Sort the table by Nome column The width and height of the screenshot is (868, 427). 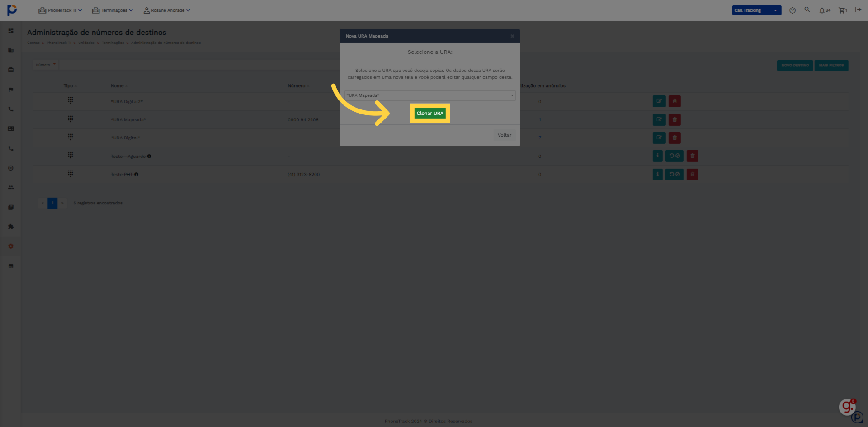tap(119, 86)
